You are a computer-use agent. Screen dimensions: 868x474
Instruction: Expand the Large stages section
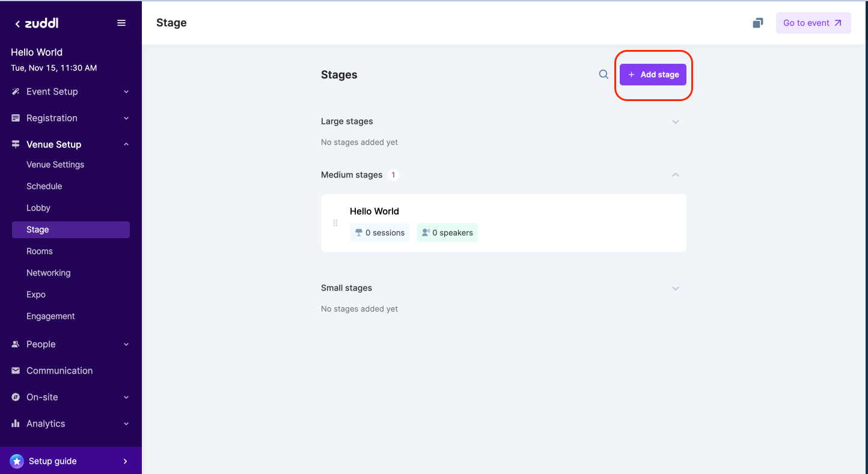676,122
